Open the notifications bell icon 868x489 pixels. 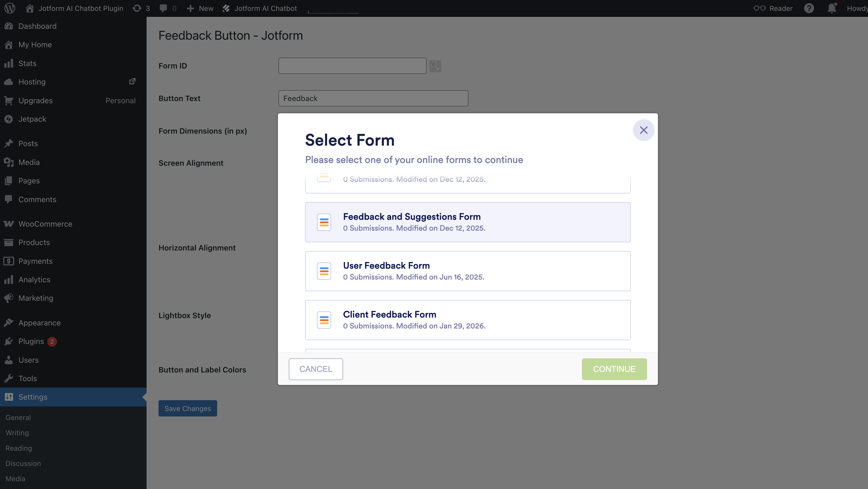pyautogui.click(x=832, y=8)
